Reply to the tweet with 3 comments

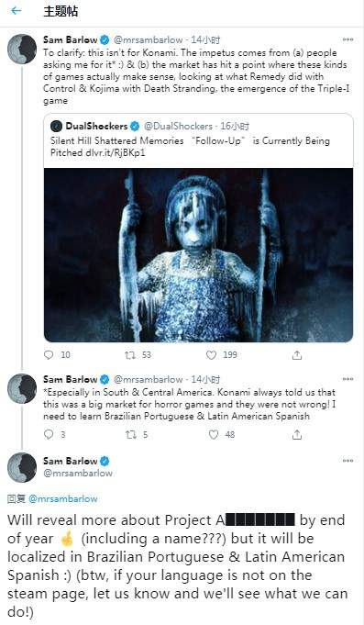49,434
